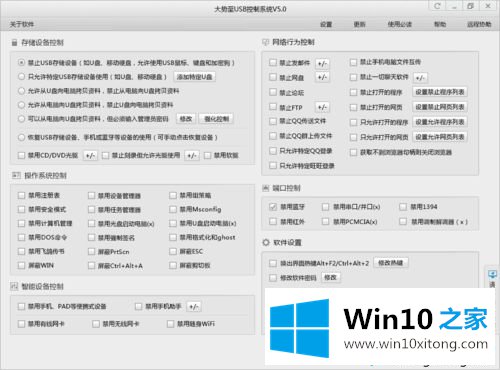500x370 pixels.
Task: Open the 远程协助 menu
Action: pyautogui.click(x=479, y=24)
